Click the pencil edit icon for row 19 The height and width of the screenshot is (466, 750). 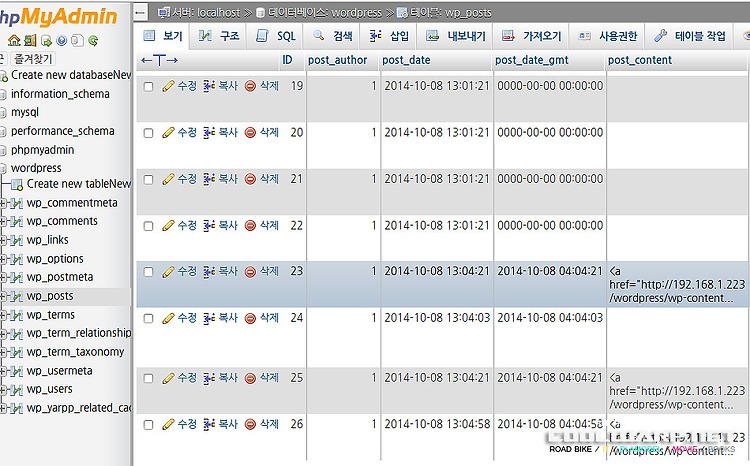(168, 86)
